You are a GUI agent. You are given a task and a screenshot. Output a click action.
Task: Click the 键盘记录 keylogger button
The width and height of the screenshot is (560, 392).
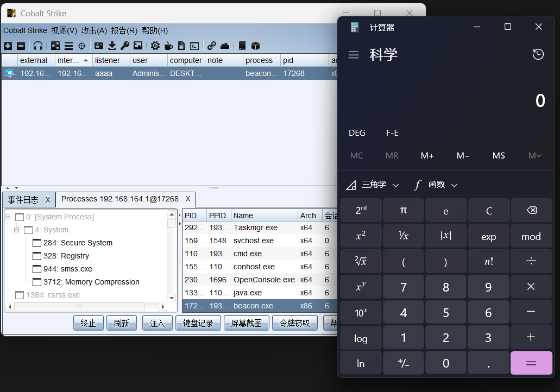[x=198, y=323]
